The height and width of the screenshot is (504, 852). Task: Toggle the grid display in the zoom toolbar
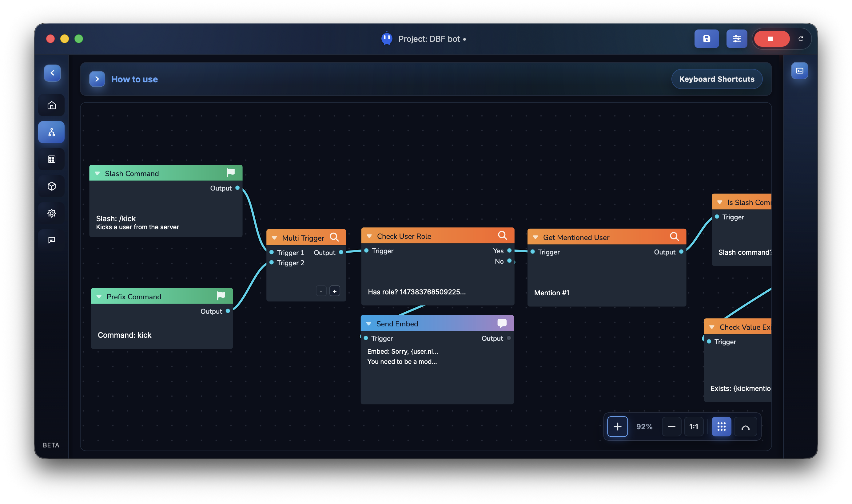[721, 426]
